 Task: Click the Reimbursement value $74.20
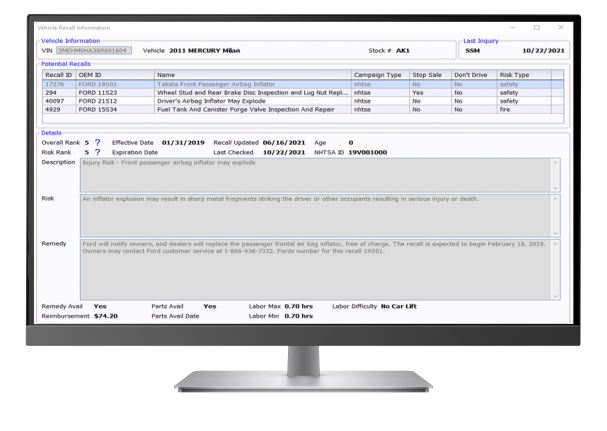click(106, 316)
